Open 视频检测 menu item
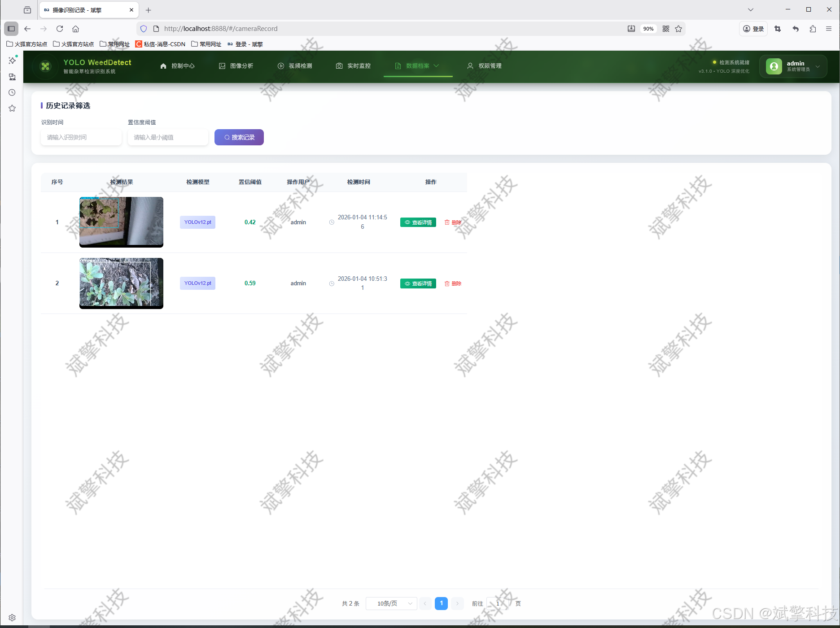Viewport: 840px width, 628px height. (x=295, y=66)
